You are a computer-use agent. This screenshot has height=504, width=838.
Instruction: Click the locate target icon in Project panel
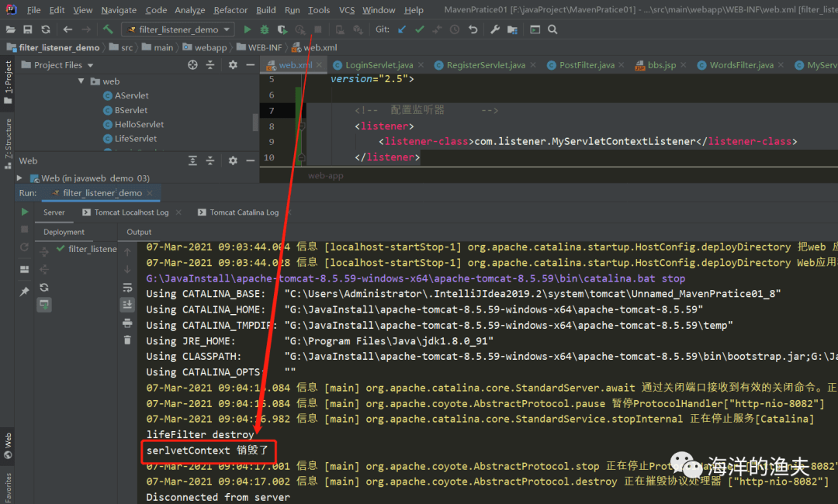[x=192, y=65]
